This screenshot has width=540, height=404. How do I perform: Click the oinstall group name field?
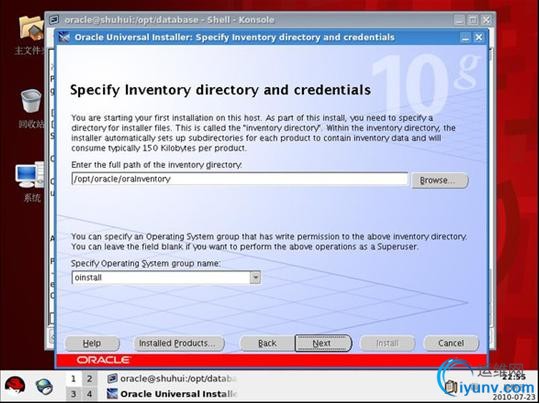click(161, 278)
